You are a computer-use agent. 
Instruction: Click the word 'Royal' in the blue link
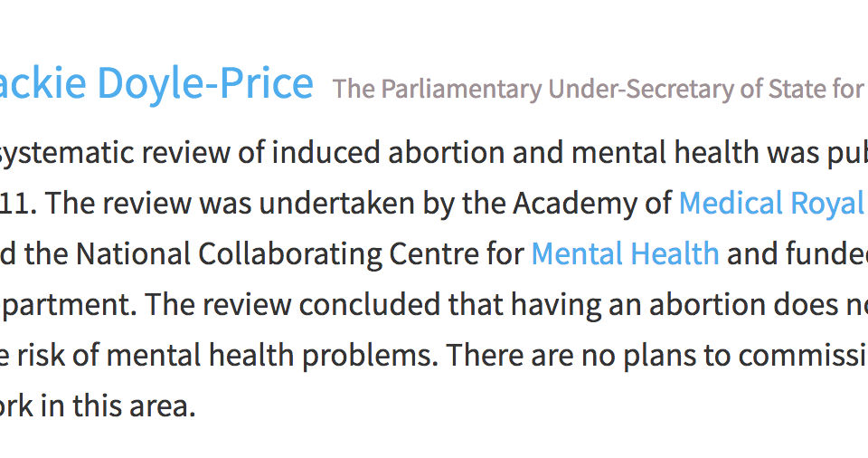[829, 203]
